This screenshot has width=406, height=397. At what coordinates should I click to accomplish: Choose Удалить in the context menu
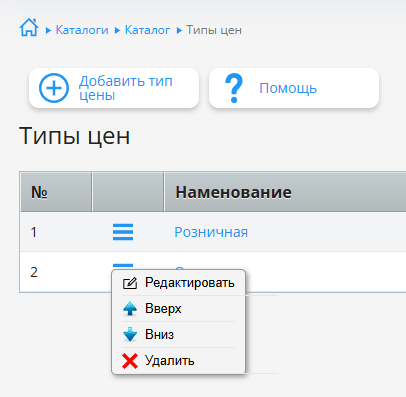(178, 361)
